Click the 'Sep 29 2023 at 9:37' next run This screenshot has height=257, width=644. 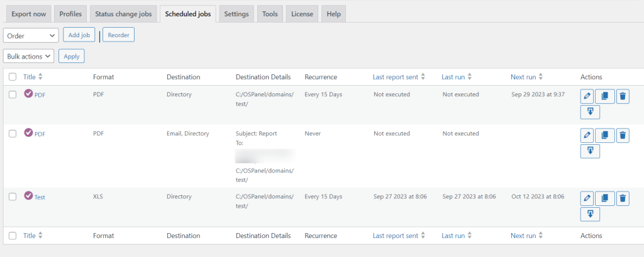tap(538, 94)
